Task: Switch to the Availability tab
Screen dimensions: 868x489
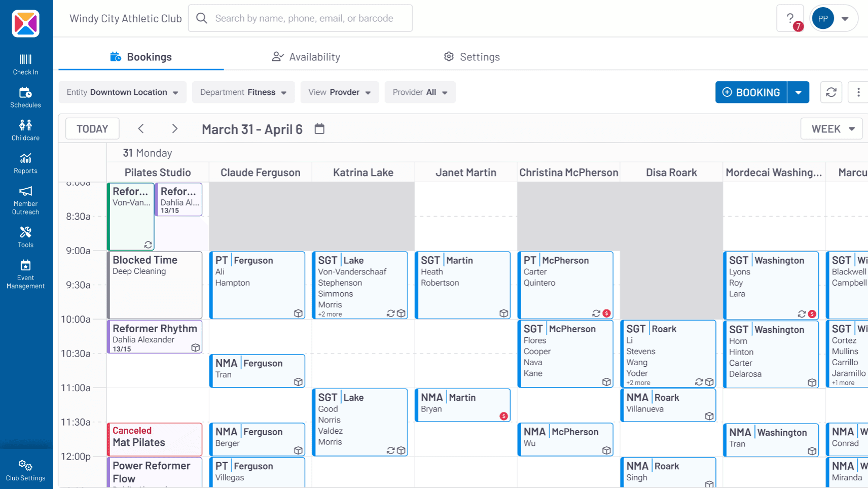Action: click(x=306, y=56)
